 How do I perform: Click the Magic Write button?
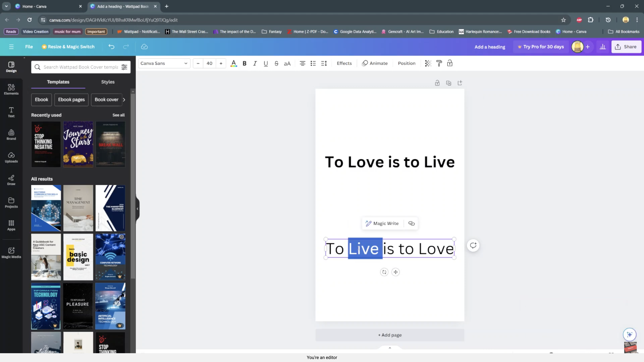[x=383, y=223]
